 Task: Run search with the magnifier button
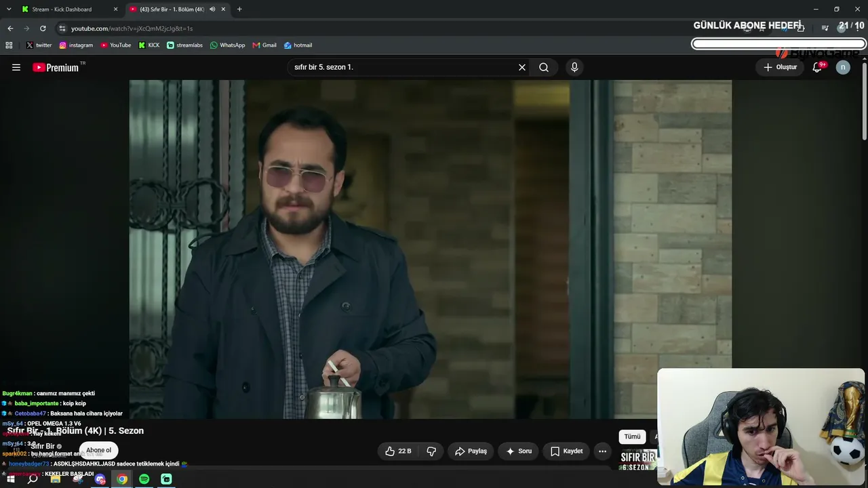pyautogui.click(x=544, y=67)
